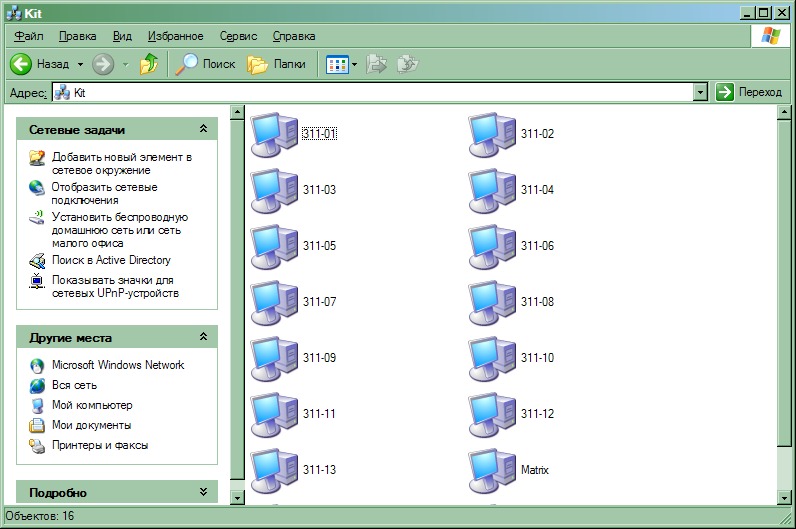Screen dimensions: 796x529
Task: Click the second disabled folder-sync toolbar icon
Action: 408,64
